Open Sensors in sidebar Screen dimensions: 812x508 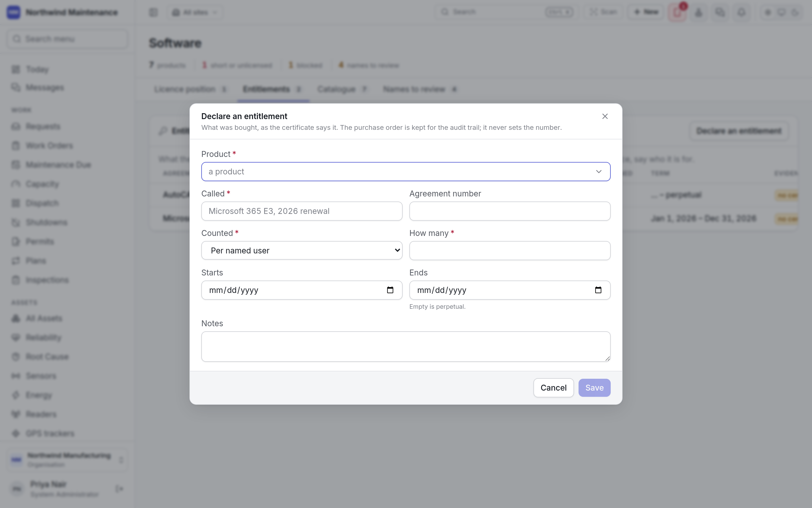point(67,376)
